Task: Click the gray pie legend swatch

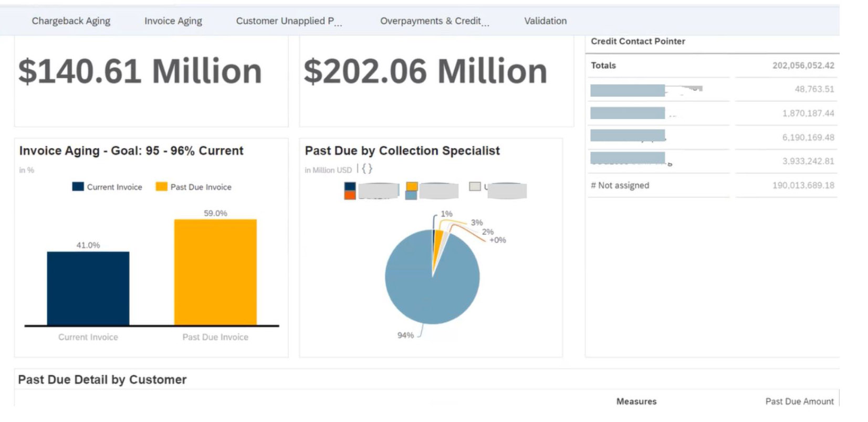Action: [475, 186]
